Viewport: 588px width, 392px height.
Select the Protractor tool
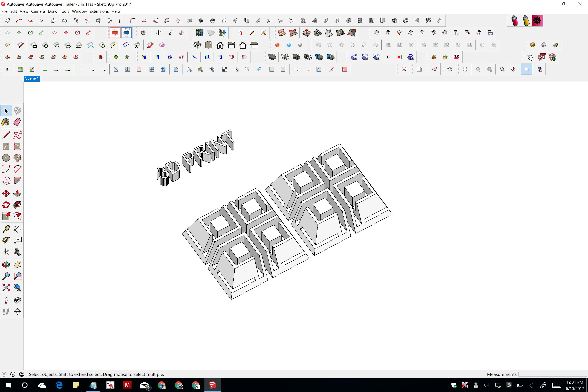pos(6,240)
